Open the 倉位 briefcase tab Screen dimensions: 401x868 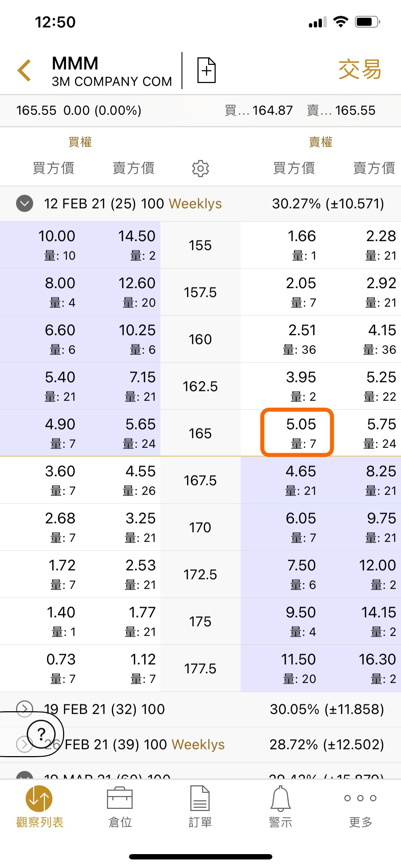click(x=120, y=807)
